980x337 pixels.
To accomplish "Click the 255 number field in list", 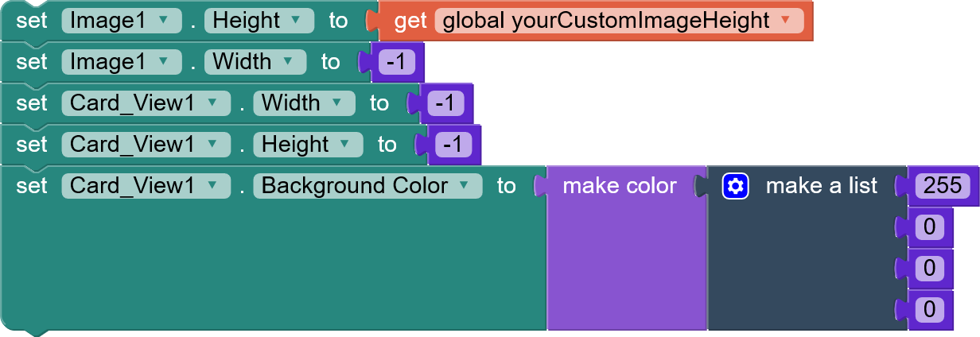I will 943,186.
